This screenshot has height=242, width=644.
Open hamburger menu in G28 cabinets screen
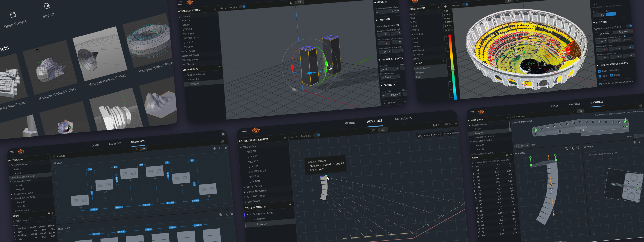point(12,153)
